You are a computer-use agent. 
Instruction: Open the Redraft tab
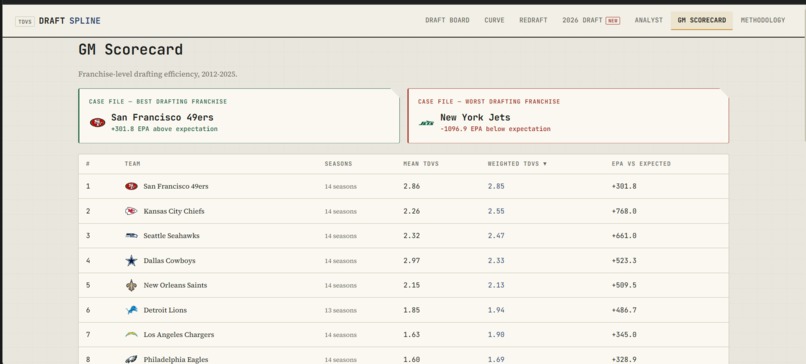coord(533,21)
